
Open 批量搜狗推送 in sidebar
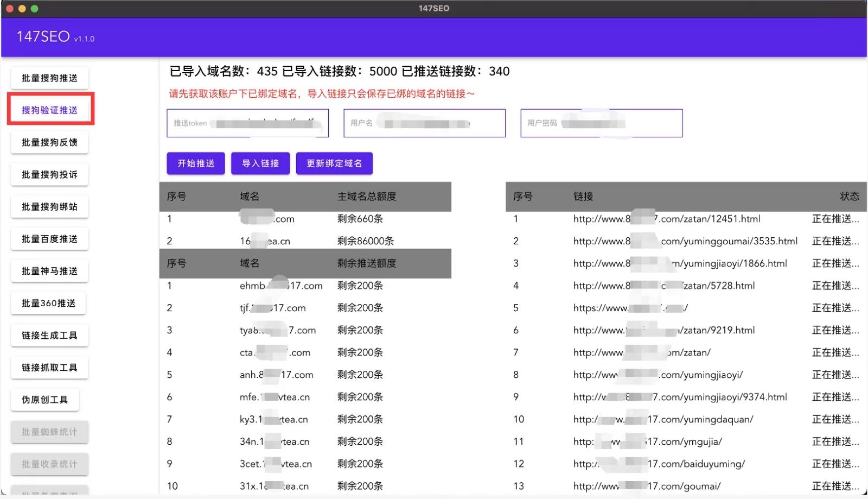[x=49, y=78]
